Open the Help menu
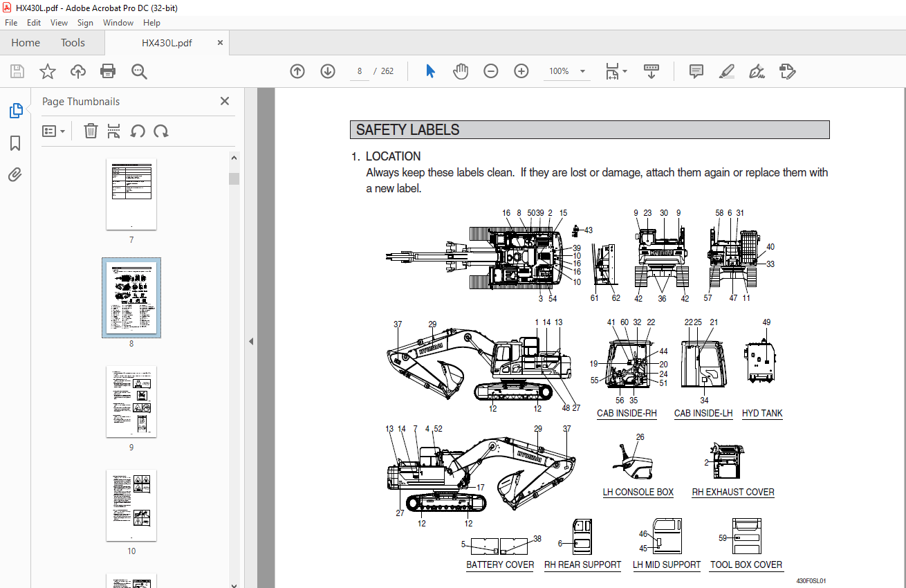 coord(151,23)
